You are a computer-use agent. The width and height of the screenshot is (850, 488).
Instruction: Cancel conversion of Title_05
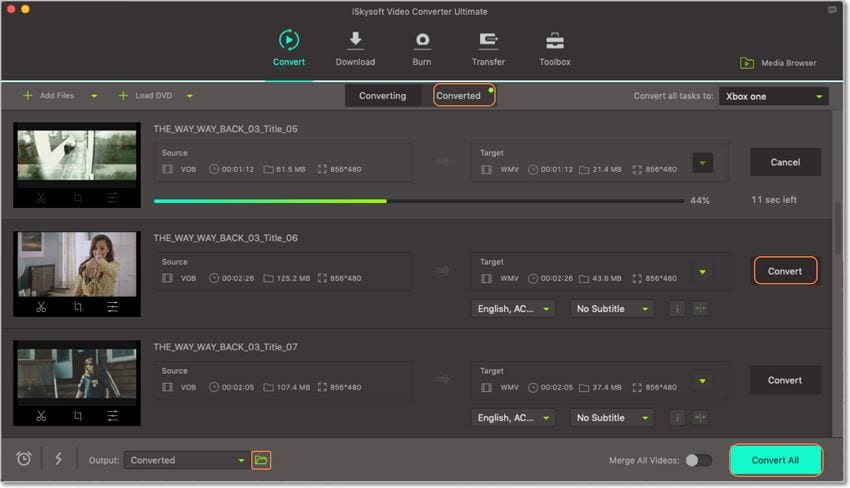pyautogui.click(x=785, y=162)
